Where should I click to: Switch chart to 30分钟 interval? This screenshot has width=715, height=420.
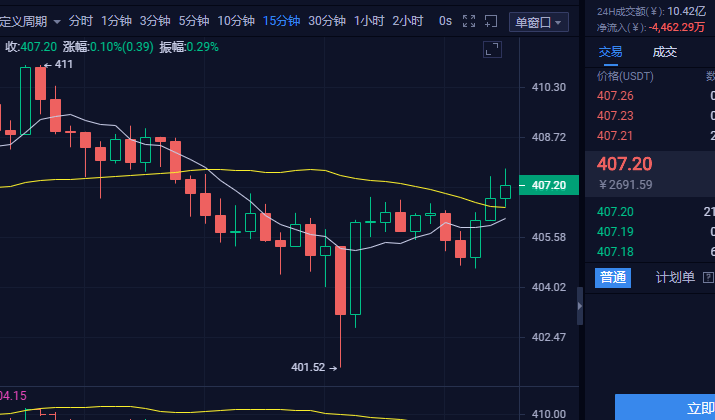[x=327, y=21]
